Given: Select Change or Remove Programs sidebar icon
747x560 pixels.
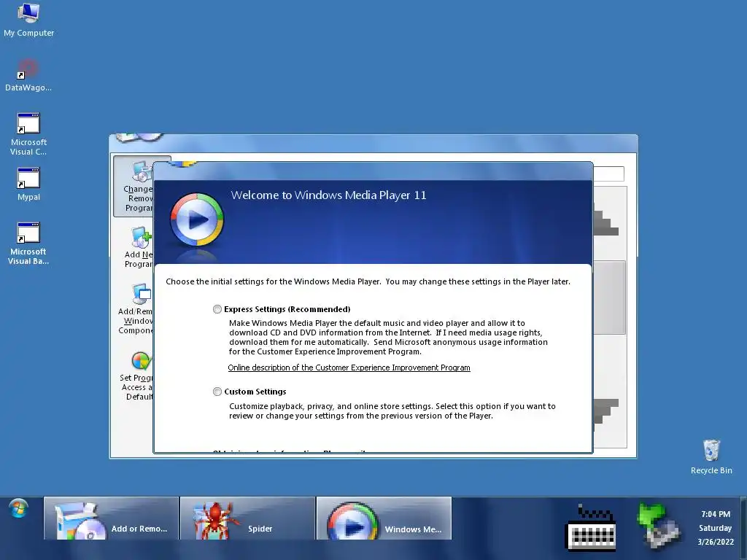Looking at the screenshot, I should 134,187.
